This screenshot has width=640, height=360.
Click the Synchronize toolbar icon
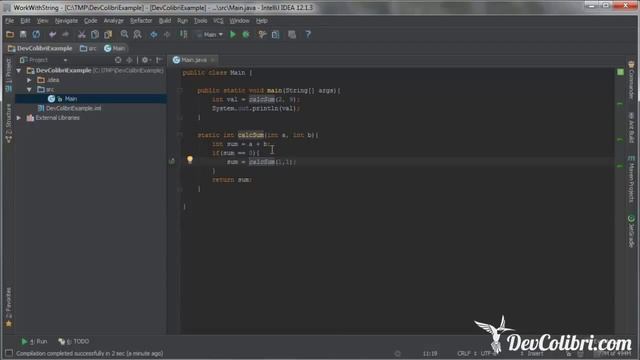pos(36,35)
